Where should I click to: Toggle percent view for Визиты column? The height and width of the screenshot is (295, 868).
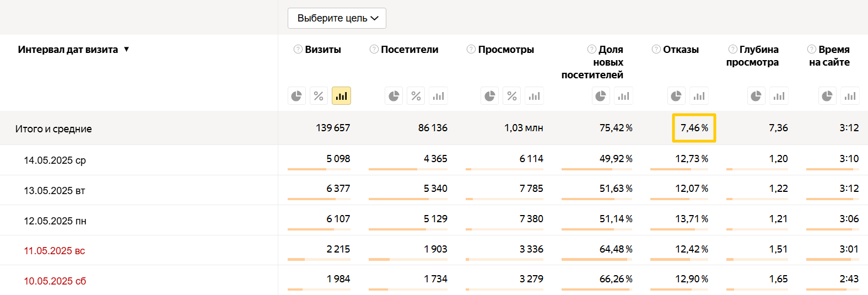tap(319, 96)
